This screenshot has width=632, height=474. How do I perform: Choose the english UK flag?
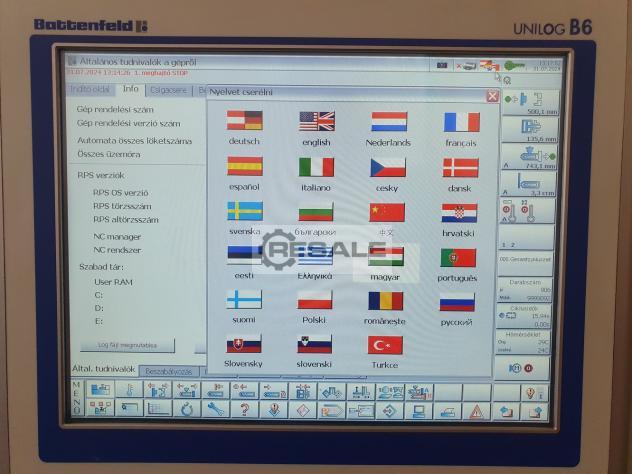[x=316, y=121]
